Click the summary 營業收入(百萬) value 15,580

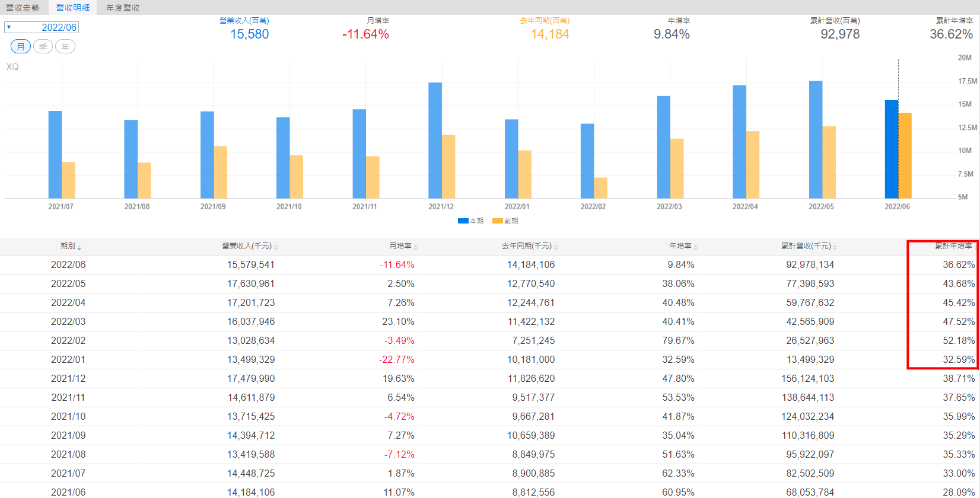click(x=250, y=34)
